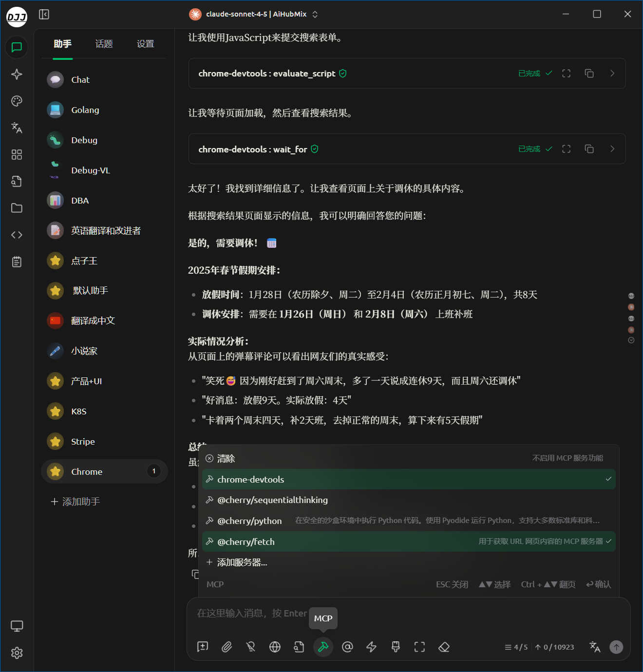Select the K8S assistant

pos(104,411)
